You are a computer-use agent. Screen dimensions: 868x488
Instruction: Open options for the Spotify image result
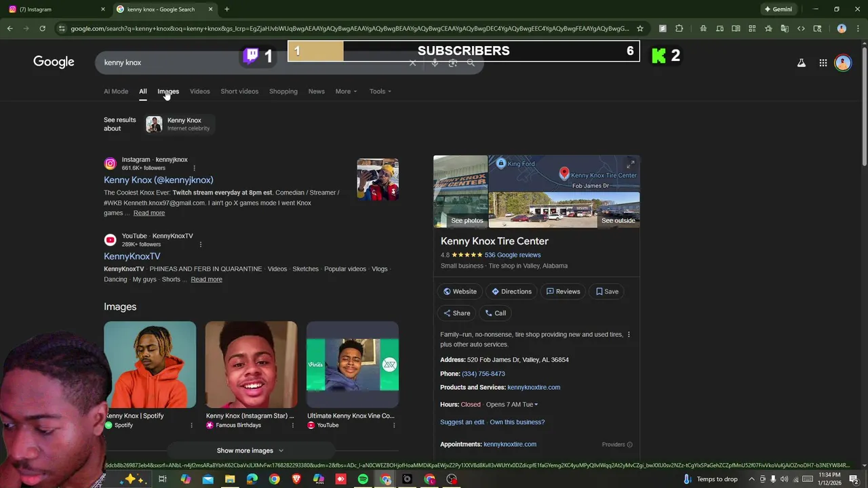pyautogui.click(x=191, y=425)
